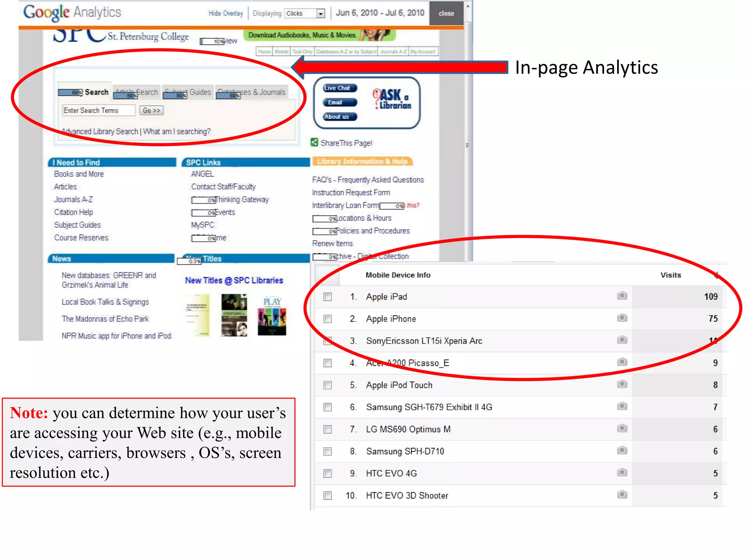Open New Titles @ SPC Libraries link

[x=234, y=280]
